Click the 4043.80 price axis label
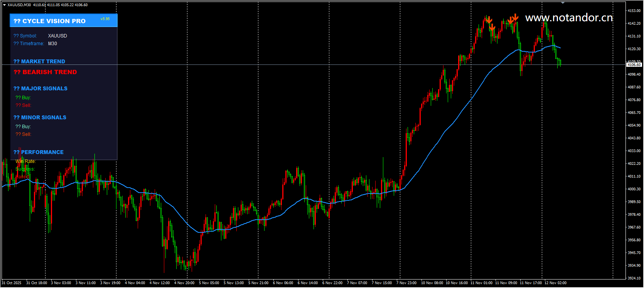 [634, 138]
